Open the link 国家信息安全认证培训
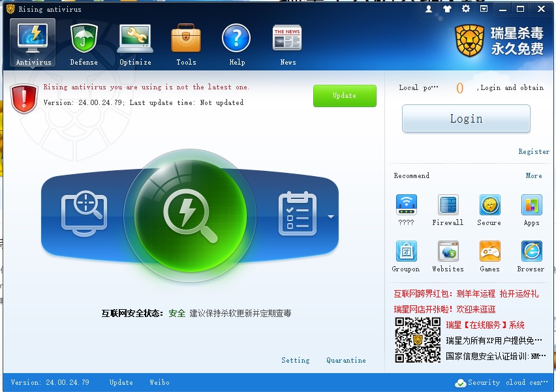The height and width of the screenshot is (392, 556). coord(496,356)
